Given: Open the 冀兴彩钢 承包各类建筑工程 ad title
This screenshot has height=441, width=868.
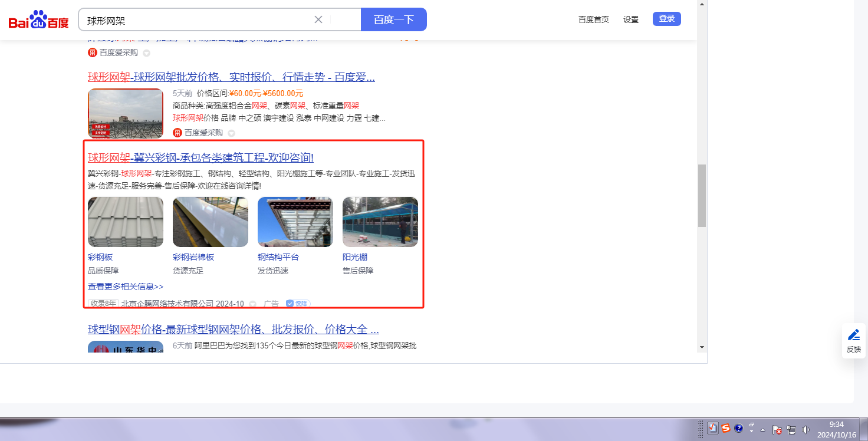Looking at the screenshot, I should (x=200, y=157).
